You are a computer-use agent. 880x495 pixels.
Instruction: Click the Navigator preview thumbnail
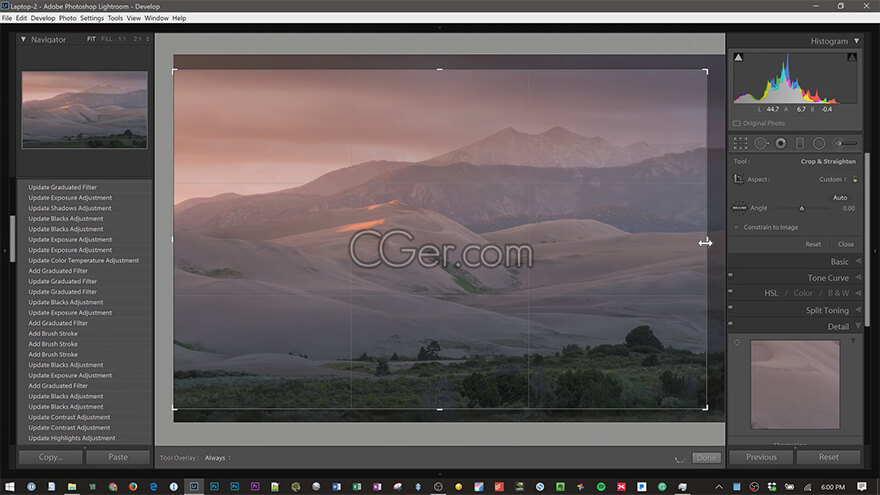[x=85, y=109]
